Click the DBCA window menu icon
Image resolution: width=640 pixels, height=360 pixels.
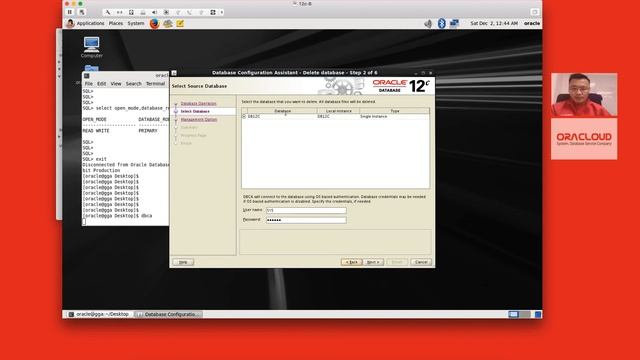pyautogui.click(x=174, y=73)
